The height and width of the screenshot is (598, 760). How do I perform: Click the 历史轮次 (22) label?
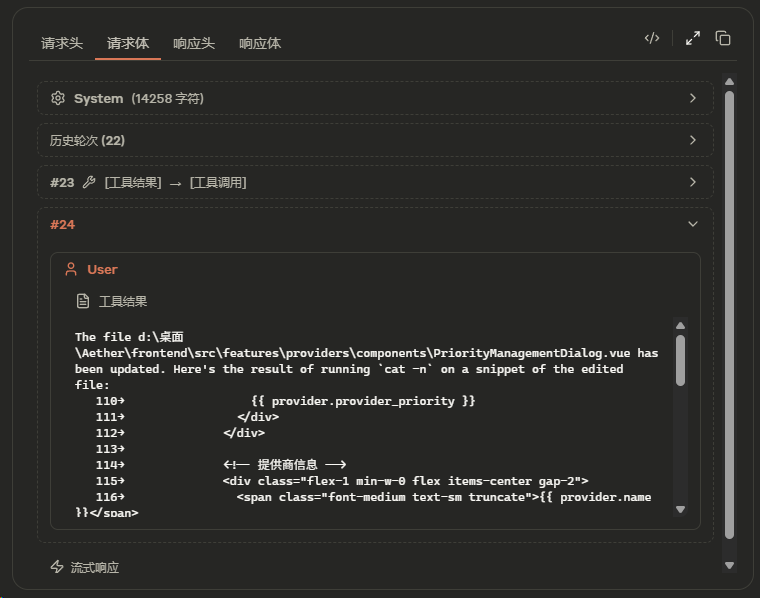(87, 141)
